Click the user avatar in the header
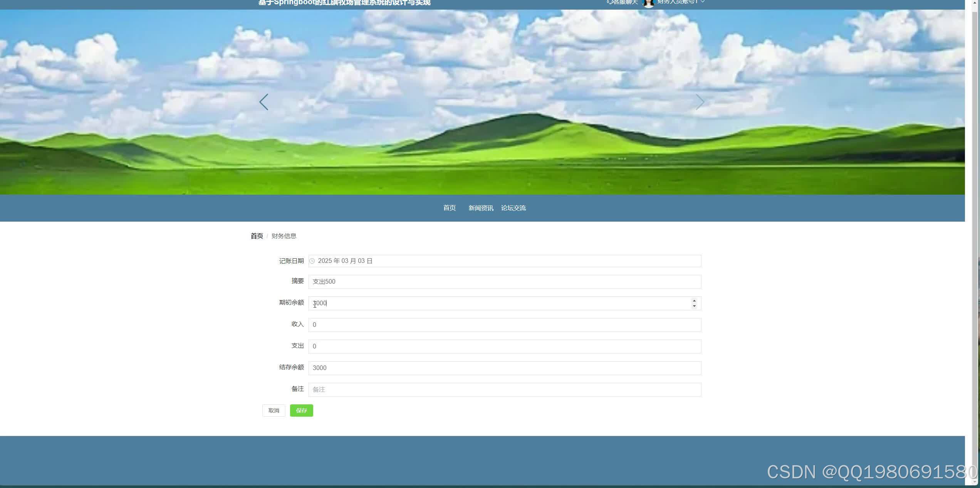This screenshot has width=980, height=488. click(x=649, y=3)
